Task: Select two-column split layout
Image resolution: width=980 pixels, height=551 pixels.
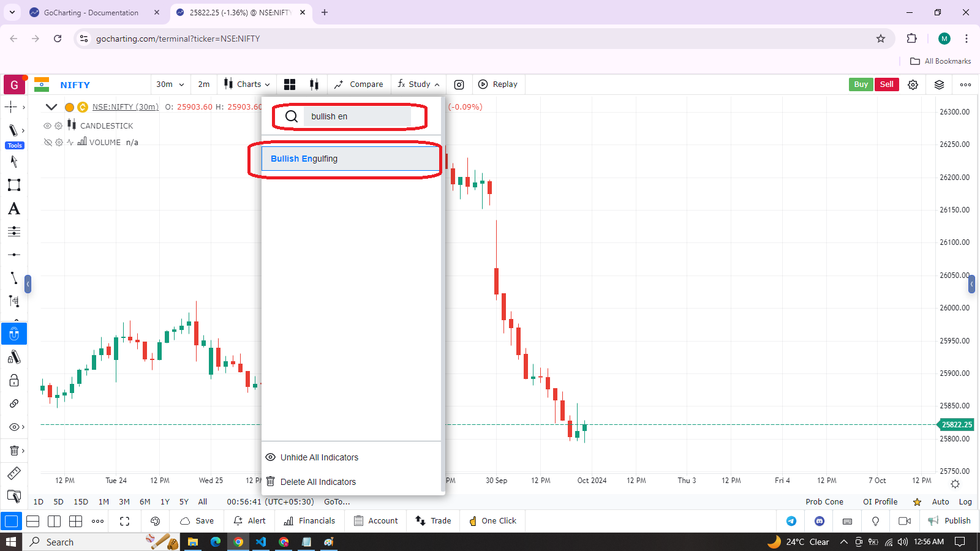Action: (x=55, y=521)
